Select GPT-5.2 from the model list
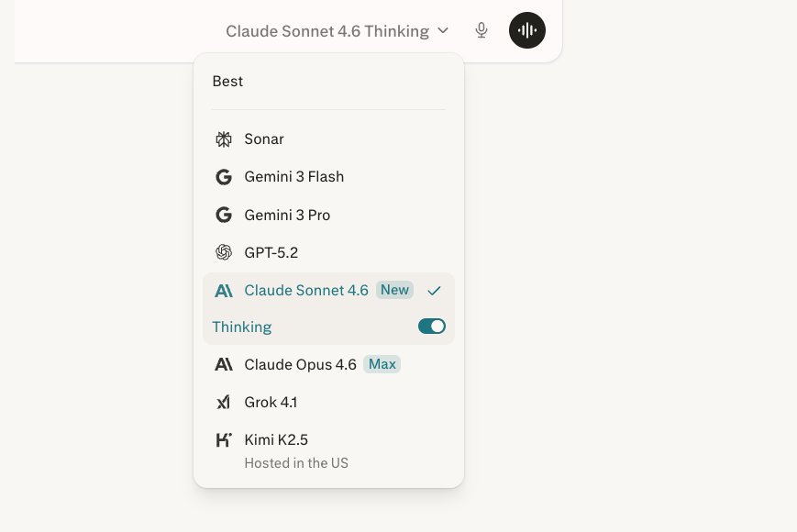 (x=271, y=252)
